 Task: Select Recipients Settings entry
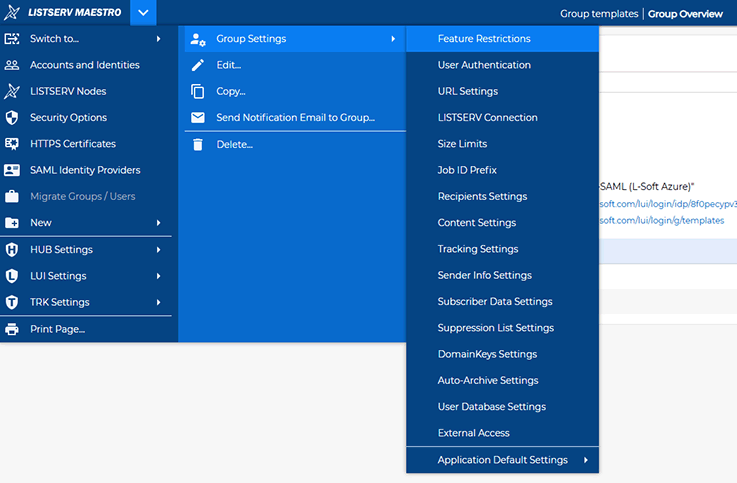pos(502,196)
